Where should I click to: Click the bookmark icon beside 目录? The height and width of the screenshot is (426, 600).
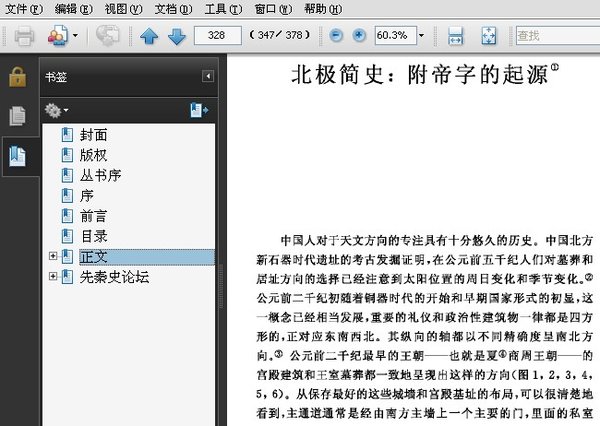tap(67, 236)
